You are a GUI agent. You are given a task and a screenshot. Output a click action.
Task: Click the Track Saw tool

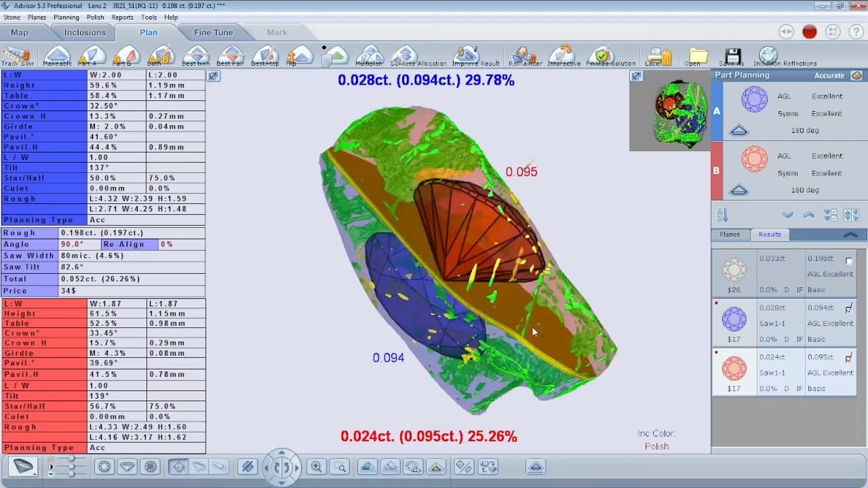18,56
